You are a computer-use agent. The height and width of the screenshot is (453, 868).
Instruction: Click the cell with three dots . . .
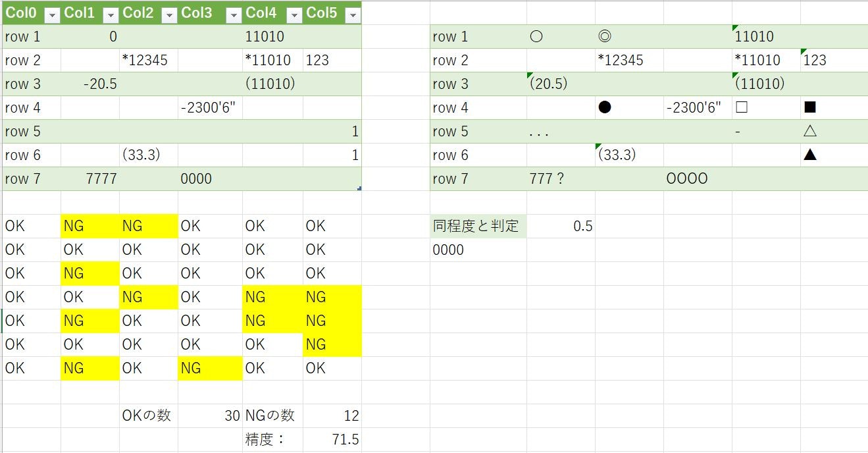(561, 131)
